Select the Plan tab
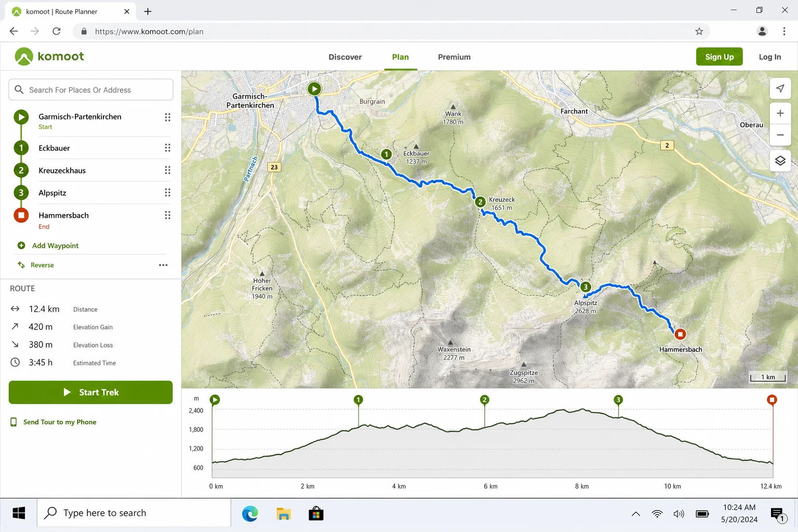The height and width of the screenshot is (532, 798). click(x=401, y=57)
